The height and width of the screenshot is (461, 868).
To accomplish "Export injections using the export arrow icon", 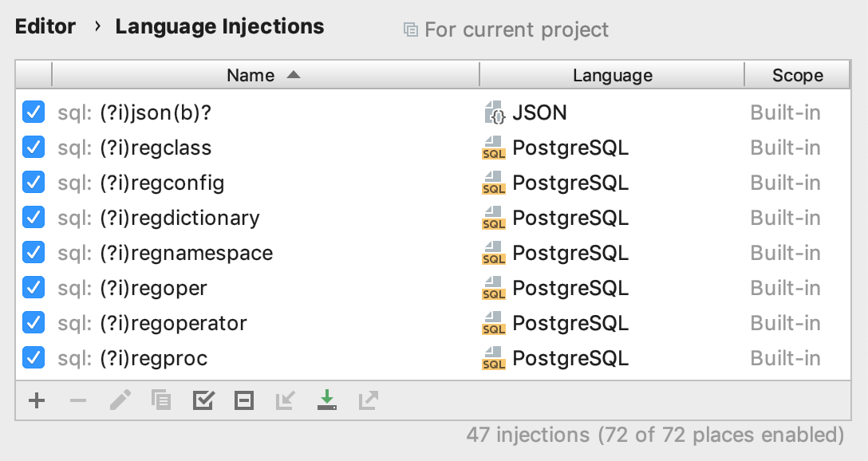I will tap(367, 401).
